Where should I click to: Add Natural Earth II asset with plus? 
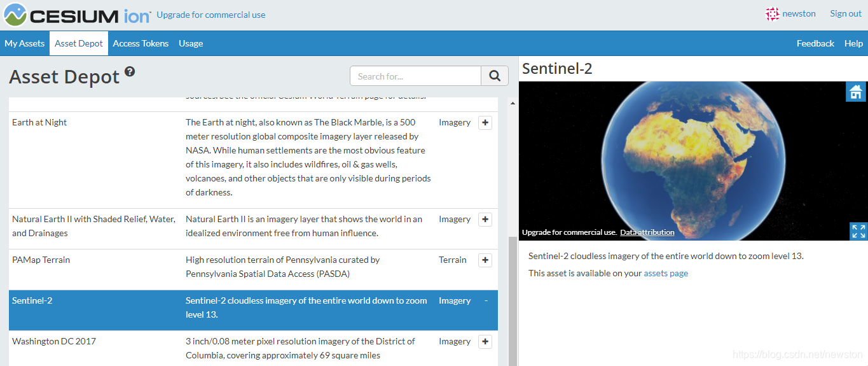485,219
